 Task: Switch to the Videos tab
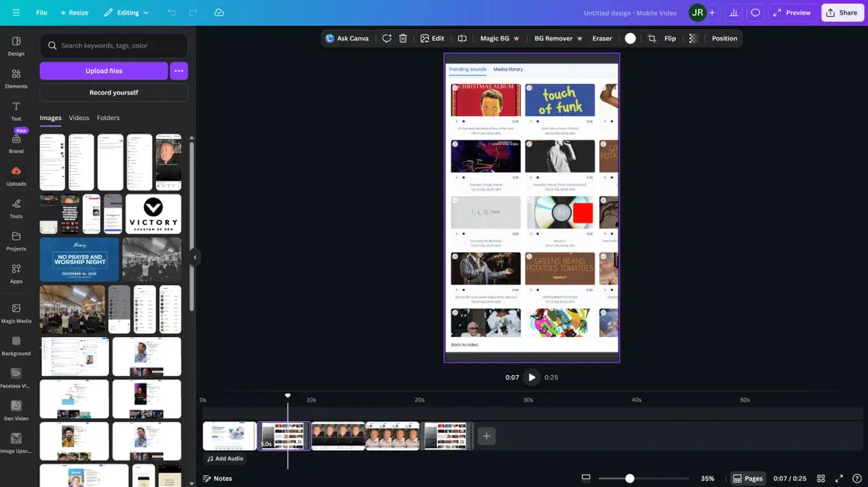pyautogui.click(x=79, y=118)
